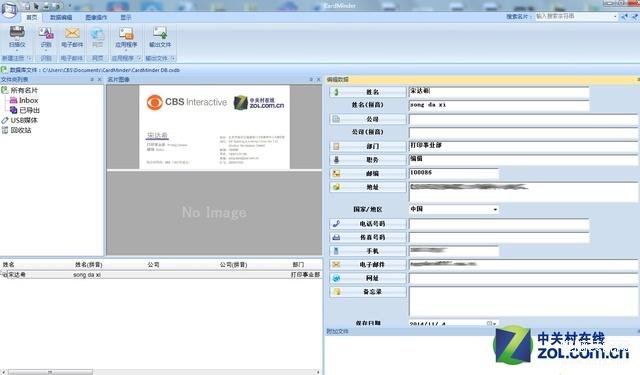Click the 公司 field button
This screenshot has height=375, width=640.
click(x=368, y=119)
